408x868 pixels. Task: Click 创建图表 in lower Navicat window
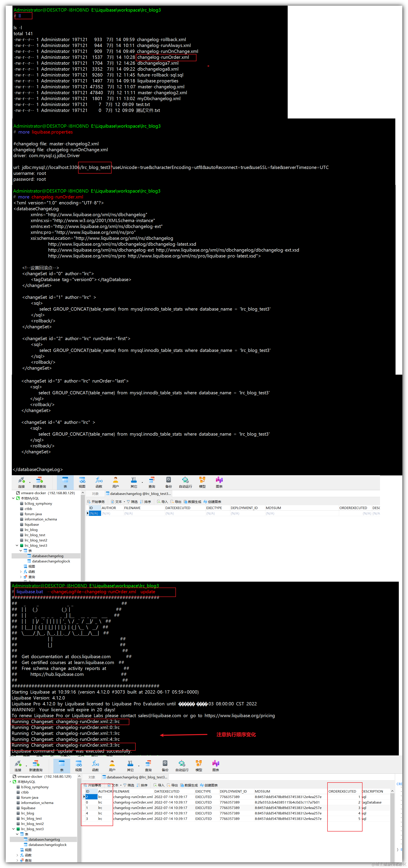click(x=209, y=785)
